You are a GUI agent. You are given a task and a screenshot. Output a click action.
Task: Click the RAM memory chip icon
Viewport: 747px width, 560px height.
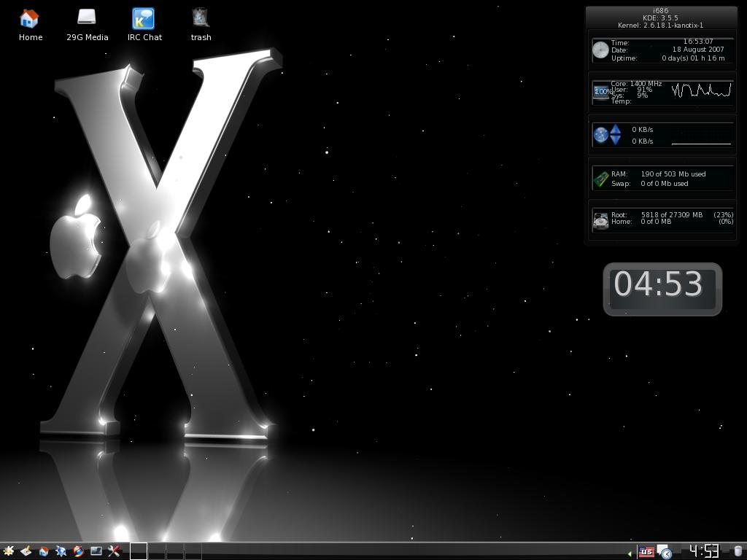[x=601, y=179]
